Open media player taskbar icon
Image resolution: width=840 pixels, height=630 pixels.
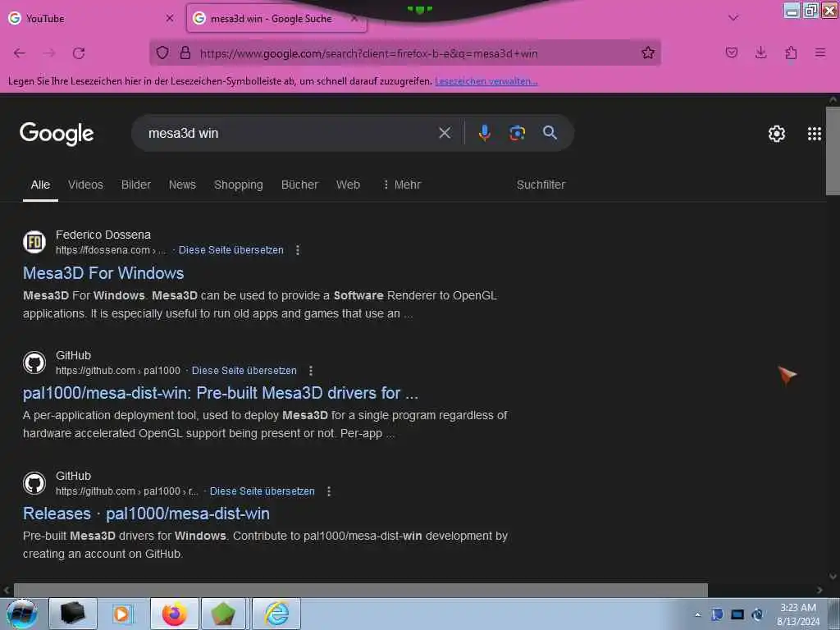click(122, 614)
